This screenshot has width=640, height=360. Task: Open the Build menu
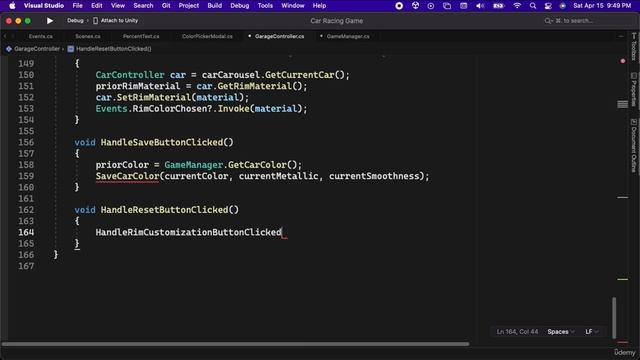(215, 6)
